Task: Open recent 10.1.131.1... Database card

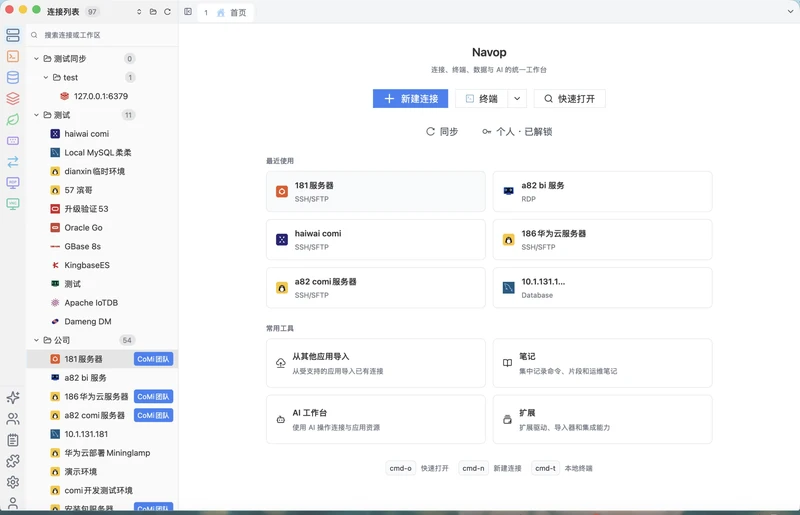Action: click(x=602, y=287)
